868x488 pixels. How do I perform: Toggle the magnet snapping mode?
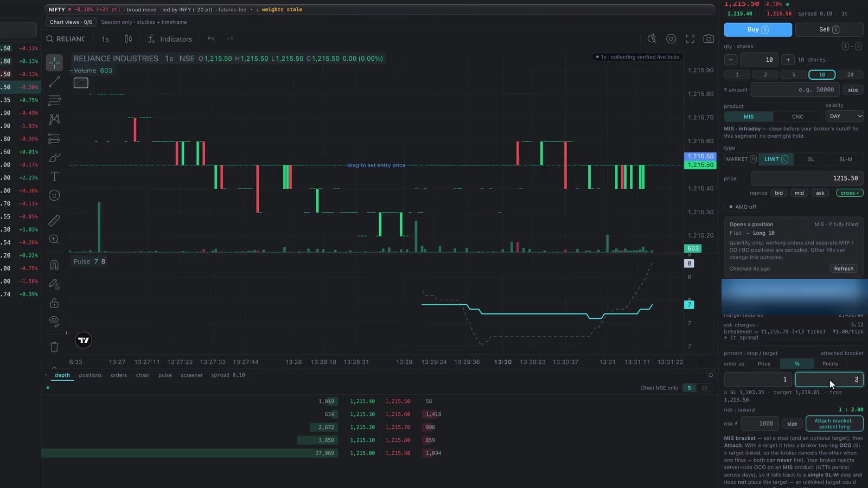click(x=54, y=265)
